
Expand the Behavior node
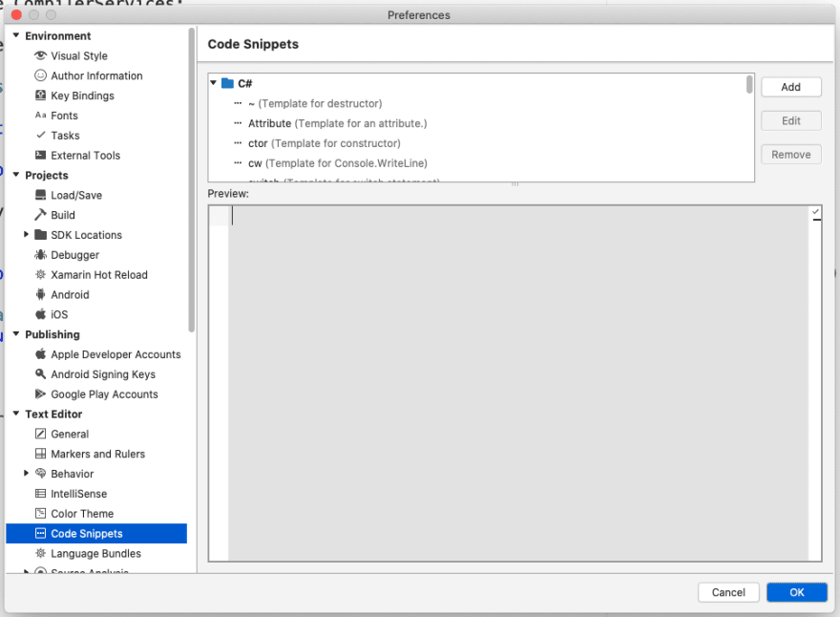[x=26, y=474]
